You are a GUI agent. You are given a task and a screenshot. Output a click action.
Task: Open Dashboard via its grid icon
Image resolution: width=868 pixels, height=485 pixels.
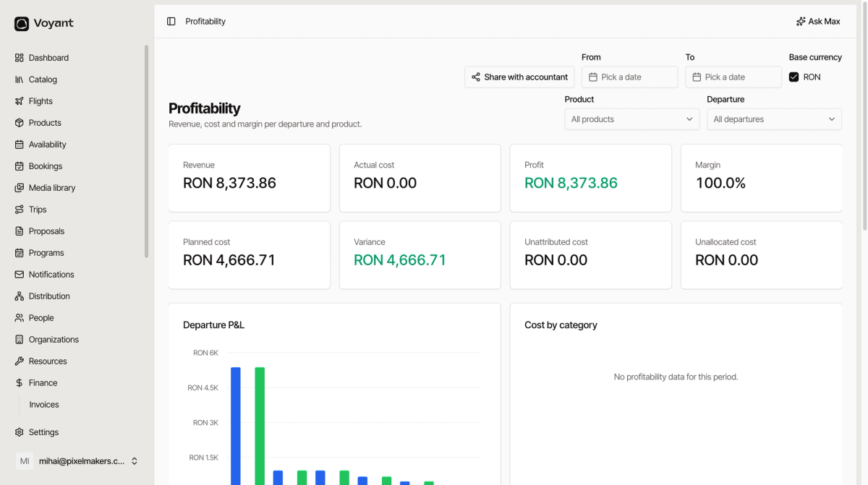click(x=20, y=58)
